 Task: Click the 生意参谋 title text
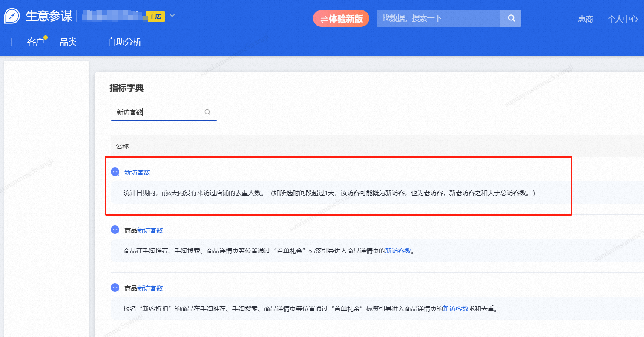[x=49, y=16]
